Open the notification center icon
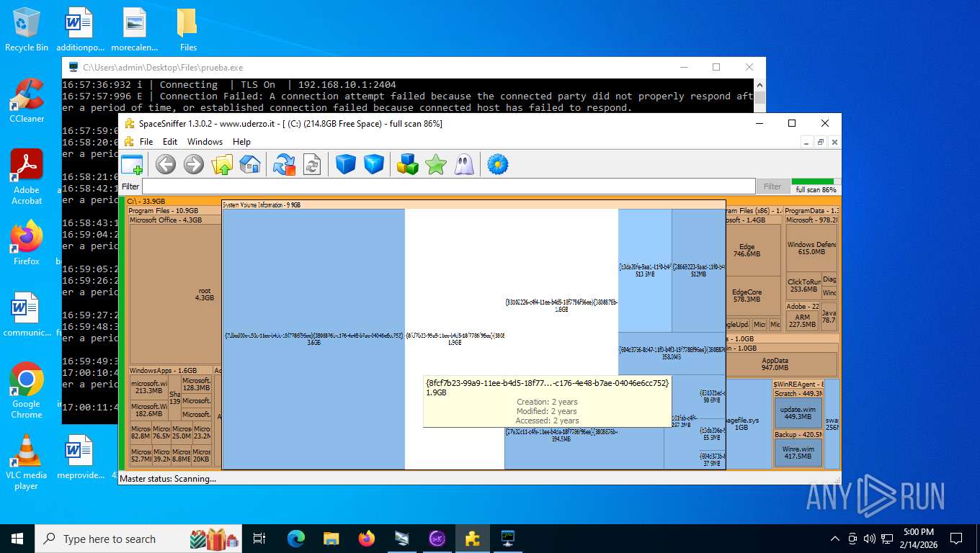Screen dimensions: 980x553 click(x=956, y=539)
